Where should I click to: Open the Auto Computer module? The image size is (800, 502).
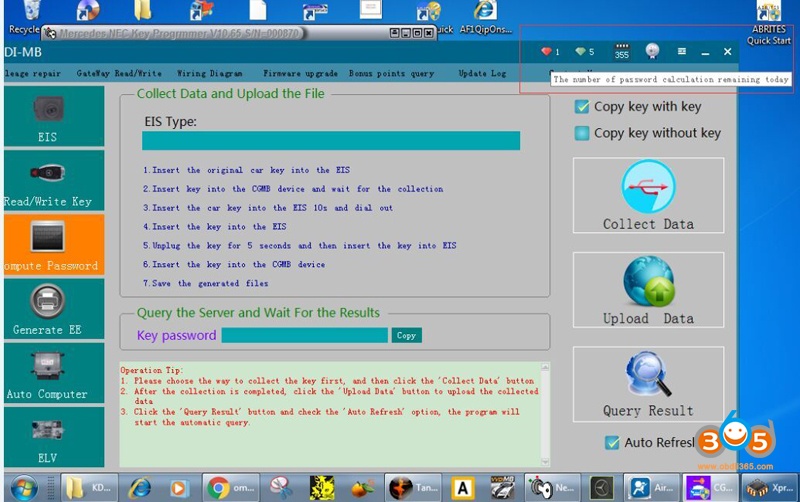54,373
